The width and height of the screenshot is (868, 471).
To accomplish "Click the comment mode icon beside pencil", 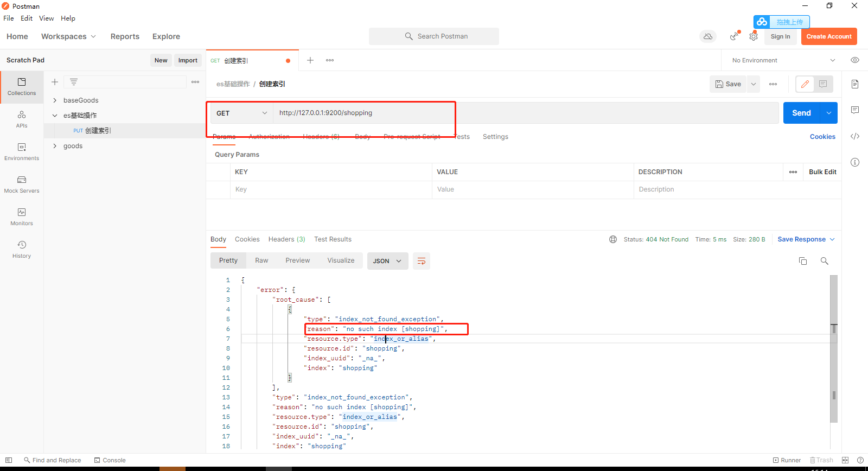I will coord(823,84).
